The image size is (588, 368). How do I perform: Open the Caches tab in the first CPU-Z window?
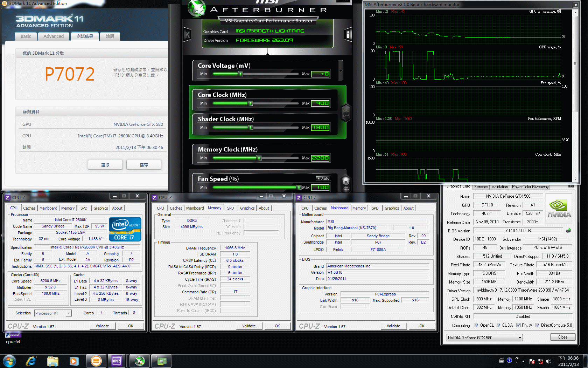click(29, 208)
